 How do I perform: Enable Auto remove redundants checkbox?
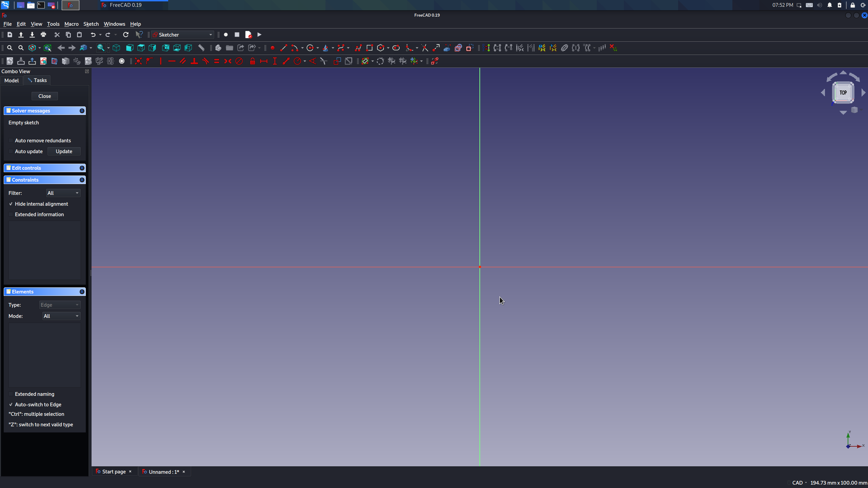click(11, 140)
